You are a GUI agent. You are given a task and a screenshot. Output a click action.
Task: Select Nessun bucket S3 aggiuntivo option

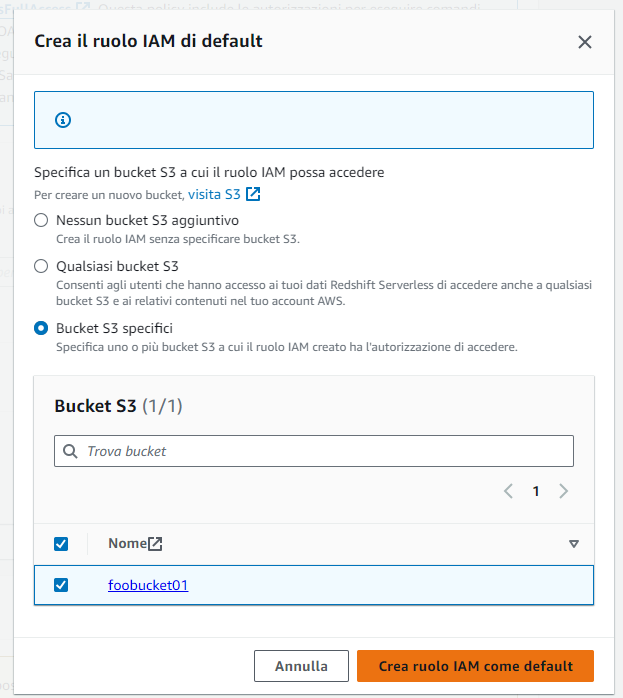coord(41,220)
